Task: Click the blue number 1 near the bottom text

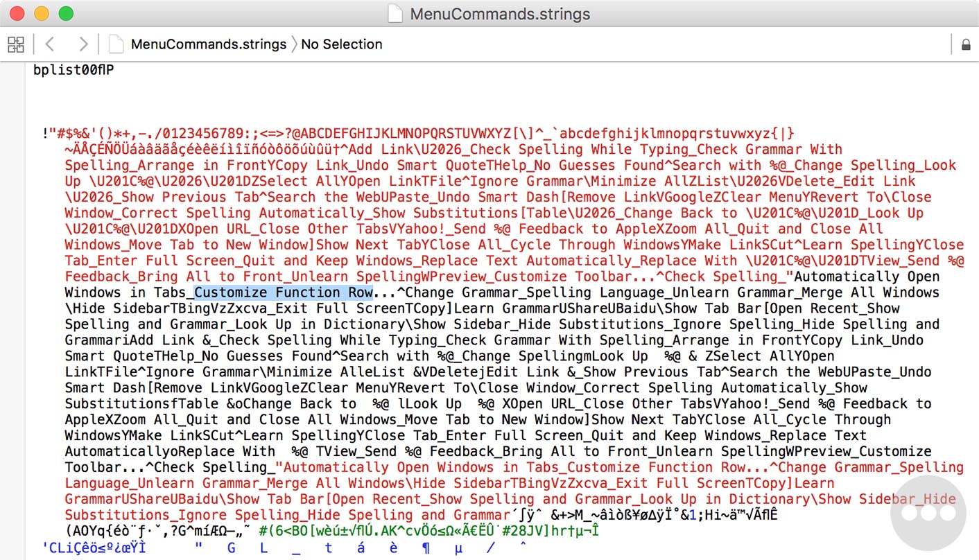Action: (x=693, y=515)
